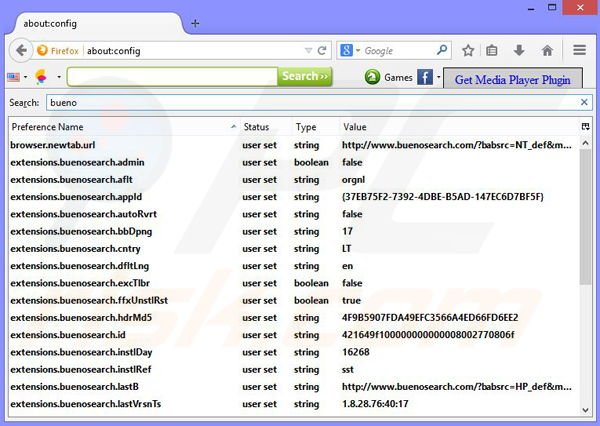Click the value sst
Screen dimensions: 600x426
click(x=347, y=369)
